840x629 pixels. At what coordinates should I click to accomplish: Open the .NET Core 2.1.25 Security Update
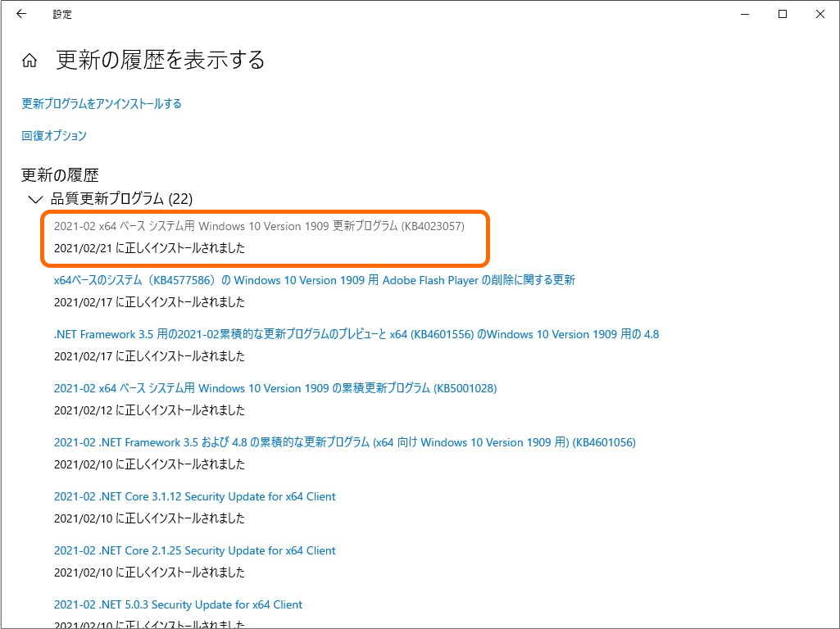click(194, 550)
